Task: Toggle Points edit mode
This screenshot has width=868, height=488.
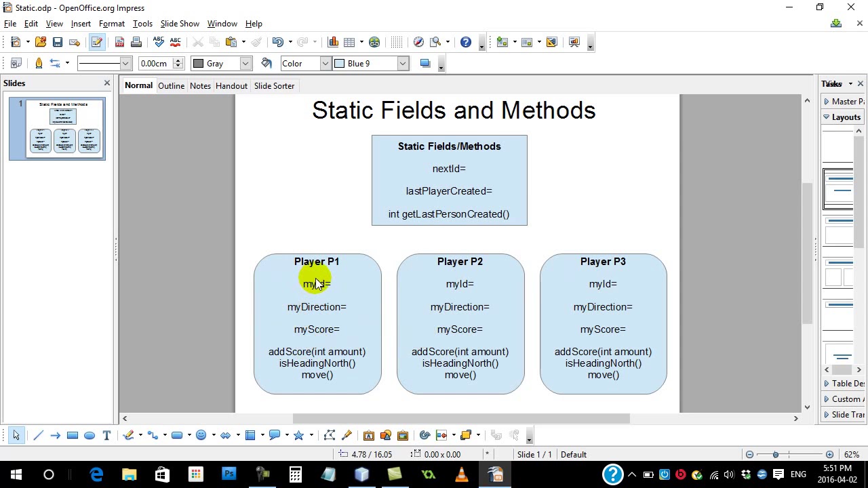Action: click(x=330, y=435)
